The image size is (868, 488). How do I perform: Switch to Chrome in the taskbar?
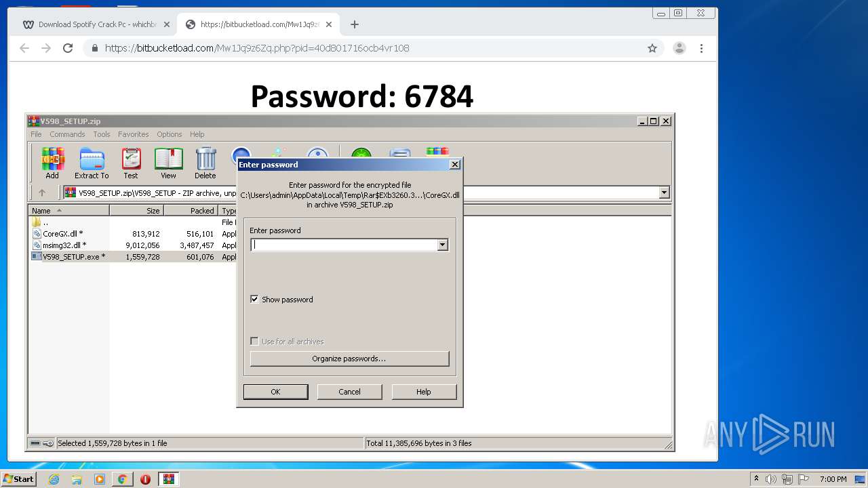pos(123,479)
